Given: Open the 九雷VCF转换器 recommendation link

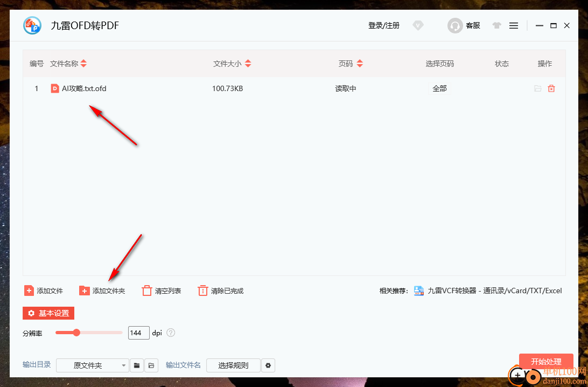Looking at the screenshot, I should click(495, 291).
